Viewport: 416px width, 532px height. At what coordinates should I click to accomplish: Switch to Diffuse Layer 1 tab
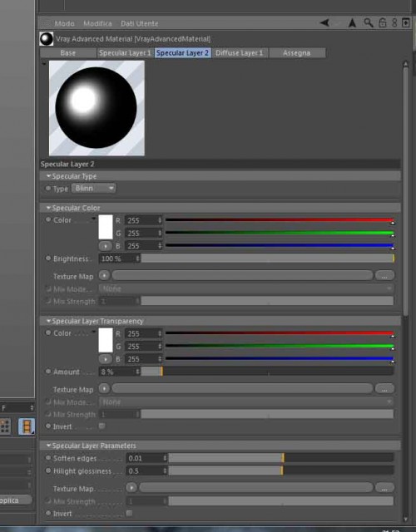point(240,53)
